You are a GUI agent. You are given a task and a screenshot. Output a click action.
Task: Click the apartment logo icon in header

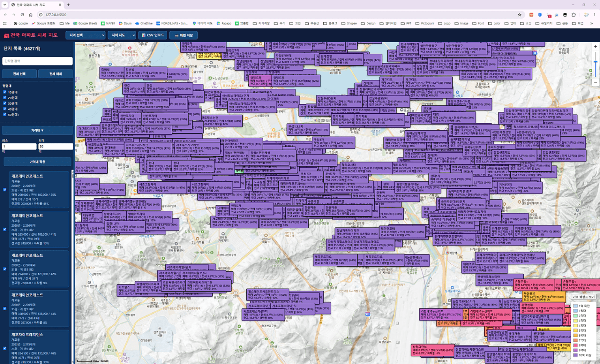(6, 36)
